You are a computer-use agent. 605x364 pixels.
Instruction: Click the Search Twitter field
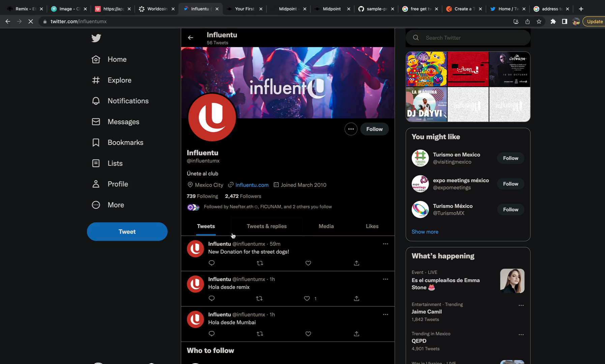(468, 38)
